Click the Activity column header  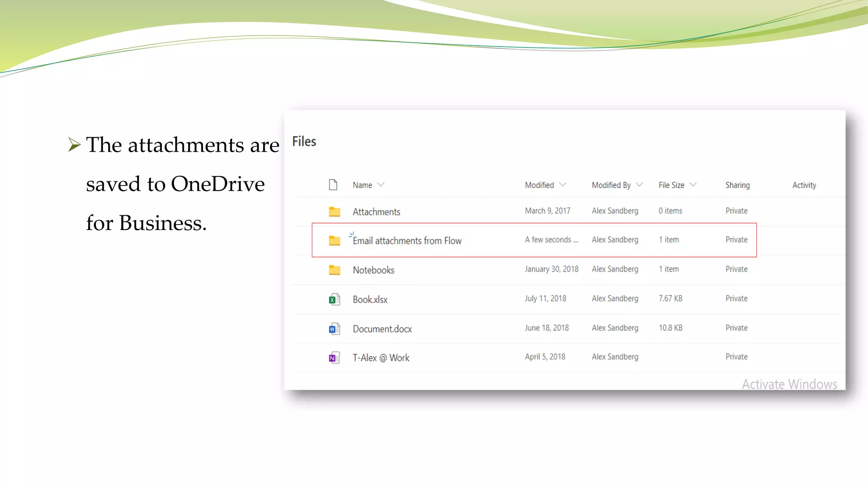(804, 185)
